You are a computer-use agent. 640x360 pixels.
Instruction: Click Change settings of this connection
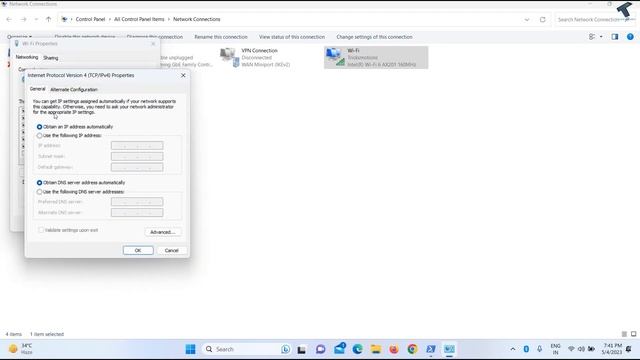click(374, 37)
